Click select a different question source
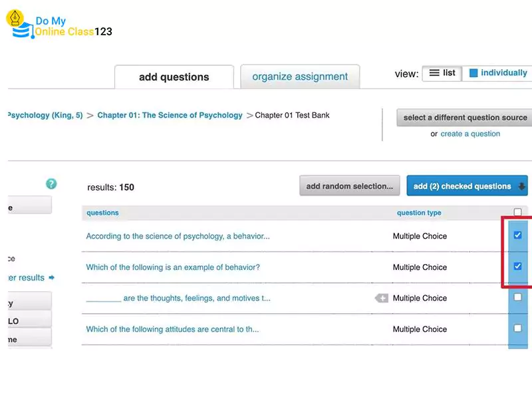Viewport: 532px width, 399px height. [x=465, y=118]
